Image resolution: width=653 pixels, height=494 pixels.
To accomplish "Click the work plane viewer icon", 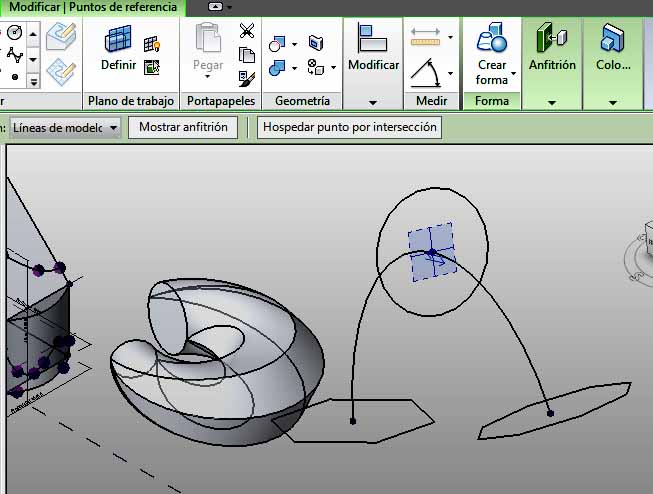I will pos(152,68).
